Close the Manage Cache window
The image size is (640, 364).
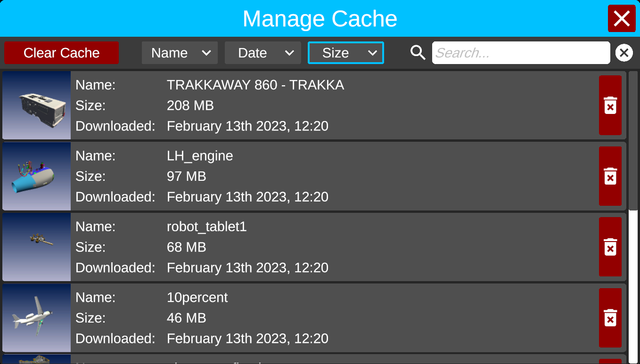pyautogui.click(x=622, y=19)
